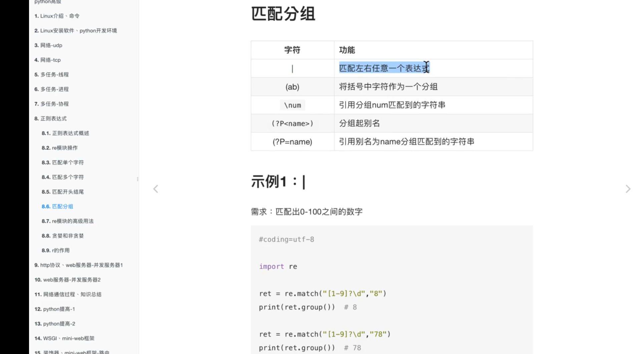Image resolution: width=644 pixels, height=354 pixels.
Task: Select chapter 8 正则表达式
Action: point(51,119)
